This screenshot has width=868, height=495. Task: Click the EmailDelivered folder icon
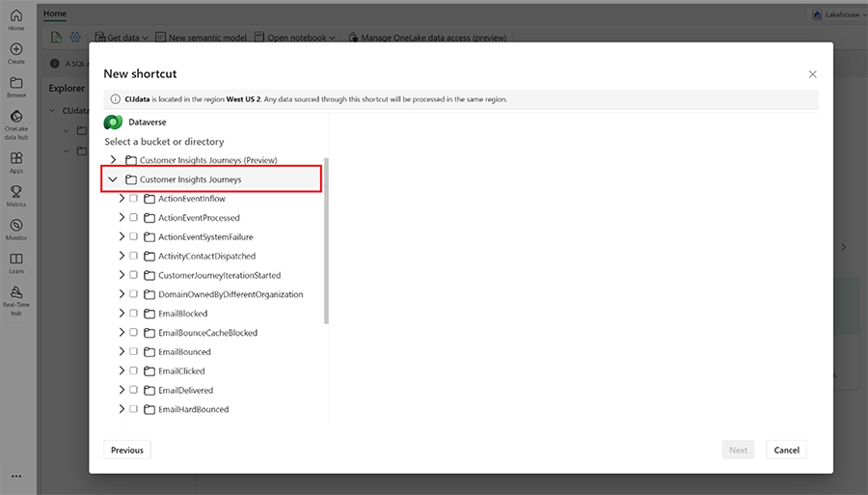pos(149,391)
